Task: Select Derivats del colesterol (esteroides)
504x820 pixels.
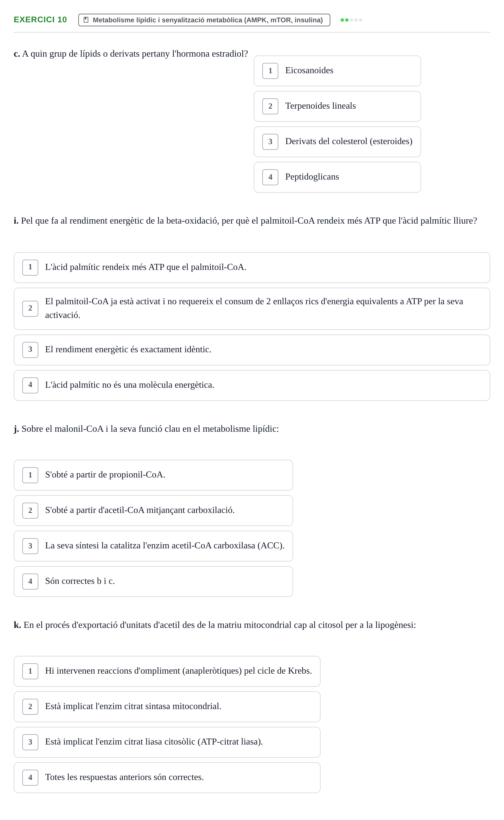Action: pyautogui.click(x=337, y=142)
